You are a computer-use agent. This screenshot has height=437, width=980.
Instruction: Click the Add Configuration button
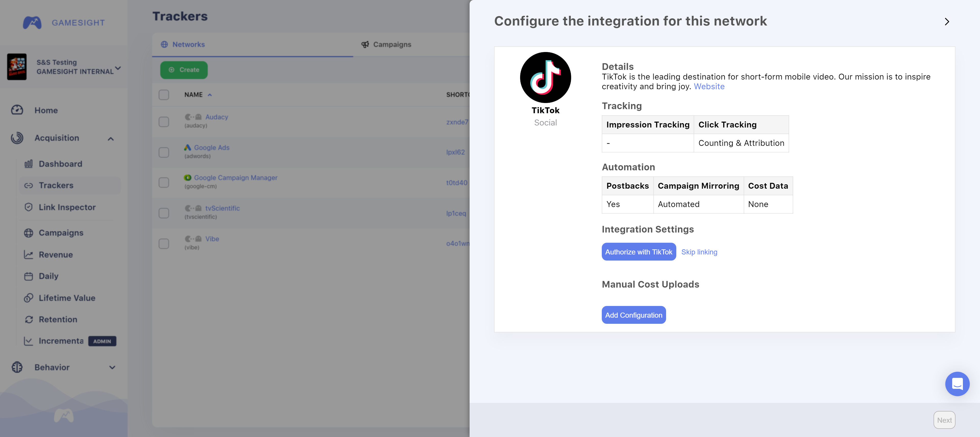coord(633,315)
